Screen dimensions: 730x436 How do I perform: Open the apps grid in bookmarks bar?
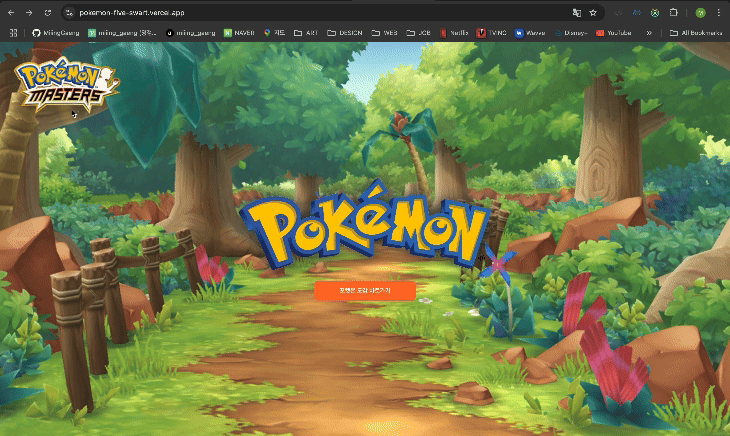pos(14,33)
